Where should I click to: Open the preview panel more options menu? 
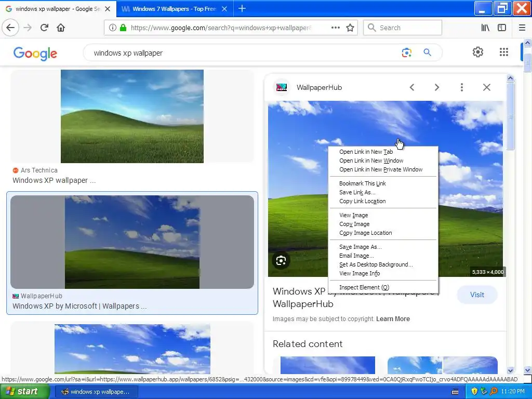[x=462, y=87]
